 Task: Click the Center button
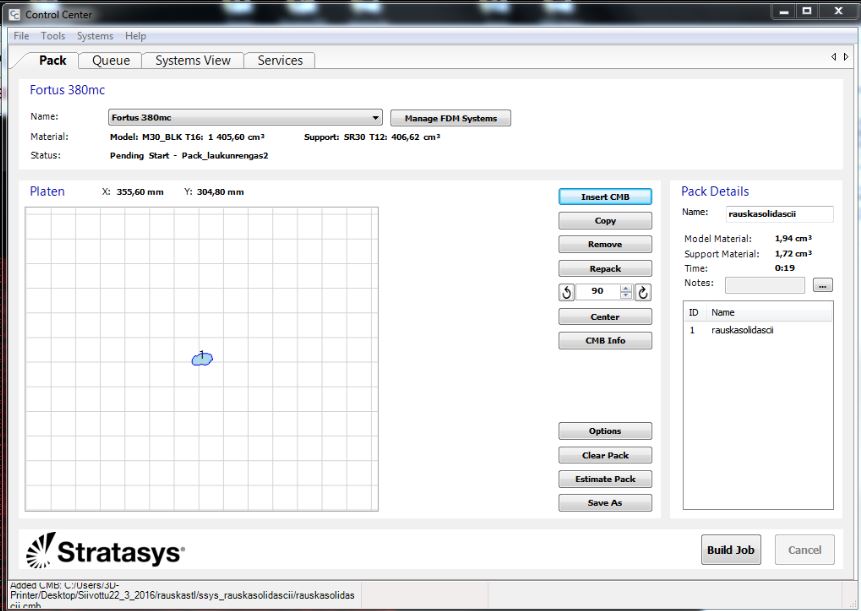(605, 317)
